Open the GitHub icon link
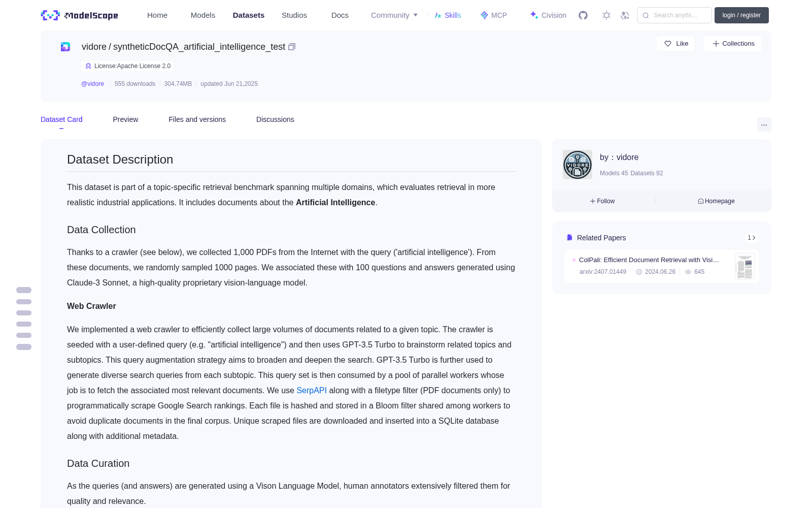The width and height of the screenshot is (812, 508). pos(583,15)
